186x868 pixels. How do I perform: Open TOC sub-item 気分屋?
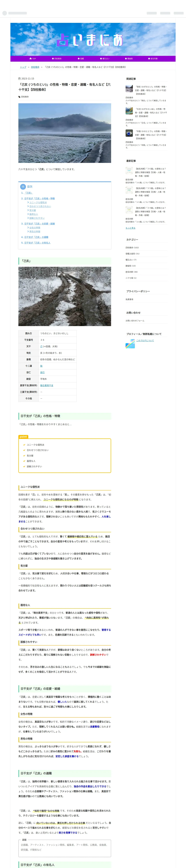point(32,210)
